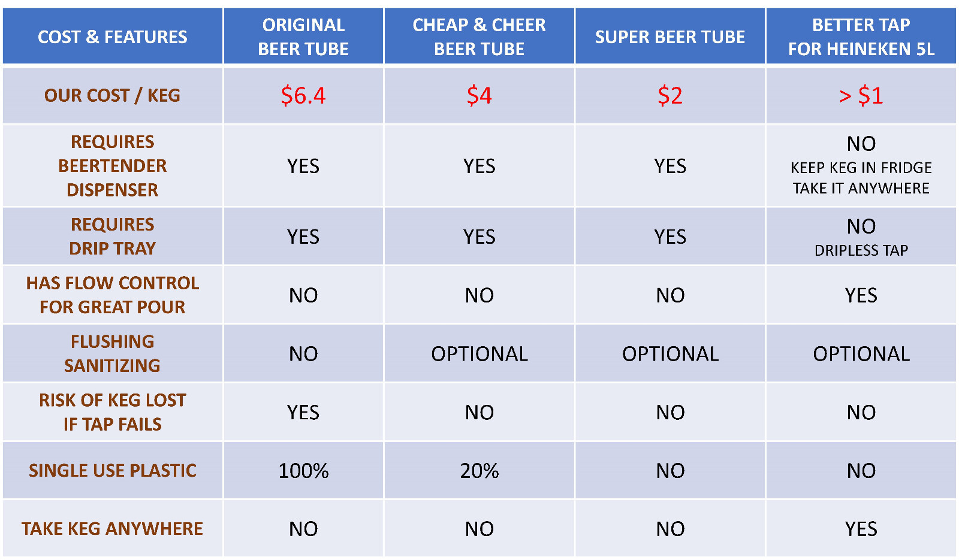Click the "COST & FEATURES" header cell

pos(112,37)
